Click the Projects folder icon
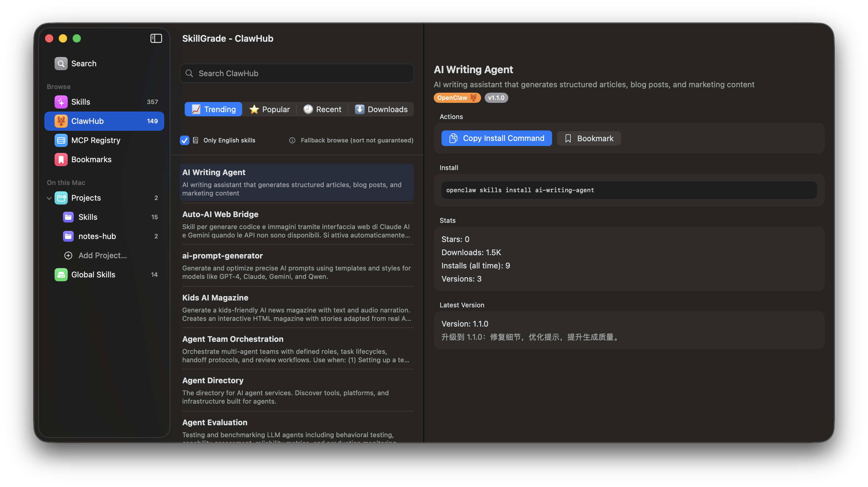Image resolution: width=868 pixels, height=487 pixels. pyautogui.click(x=61, y=198)
